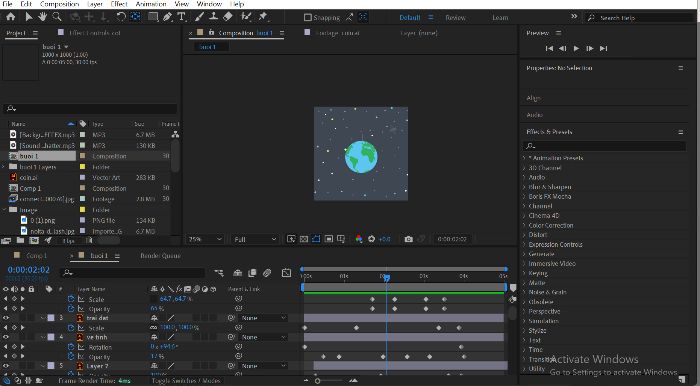Collapse the 've tinh' layer properties

pyautogui.click(x=43, y=337)
